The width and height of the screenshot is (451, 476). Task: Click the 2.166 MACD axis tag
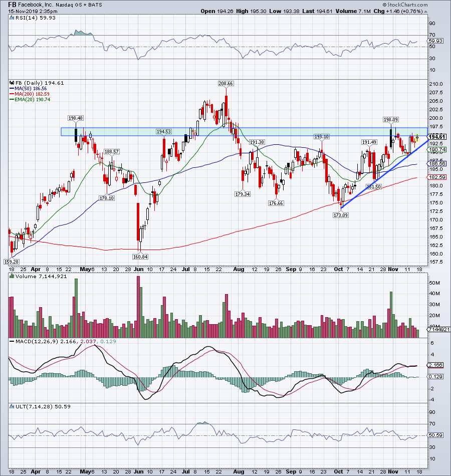436,365
